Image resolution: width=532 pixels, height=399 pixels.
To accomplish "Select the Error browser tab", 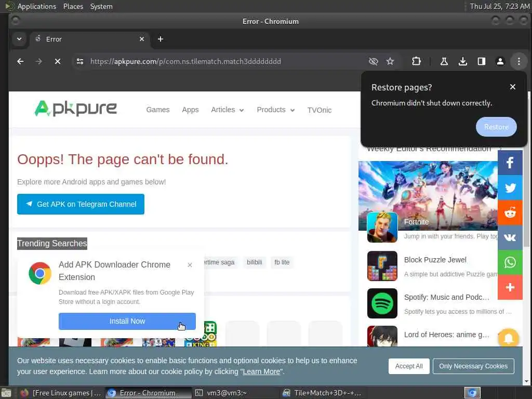I will pos(90,39).
